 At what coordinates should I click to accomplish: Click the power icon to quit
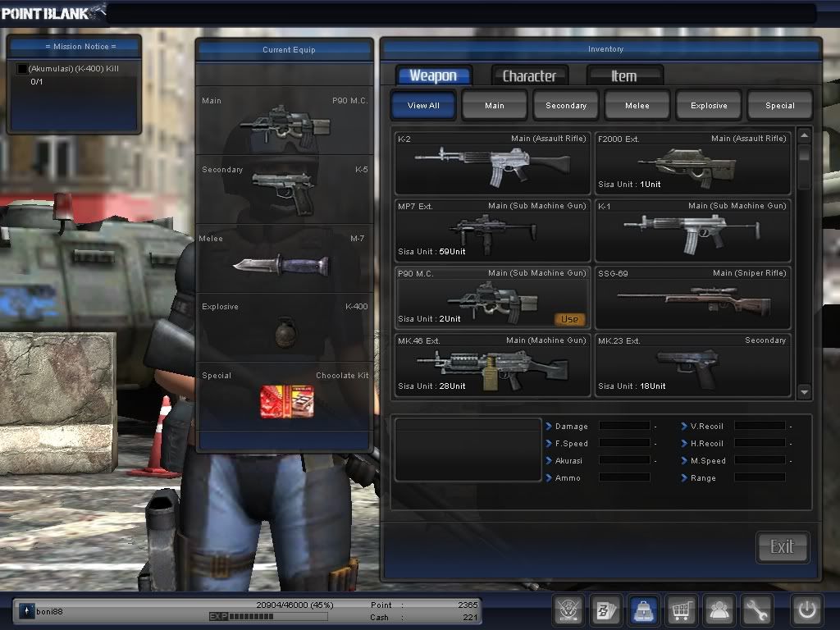pos(807,609)
